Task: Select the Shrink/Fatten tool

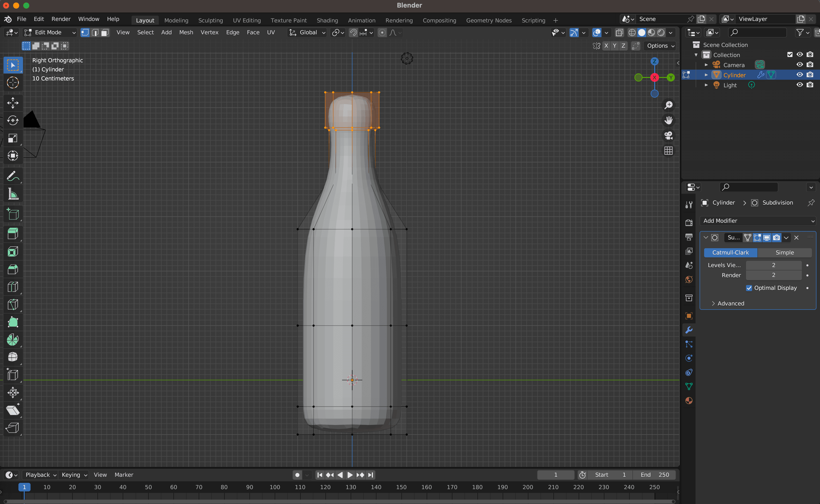Action: point(13,392)
